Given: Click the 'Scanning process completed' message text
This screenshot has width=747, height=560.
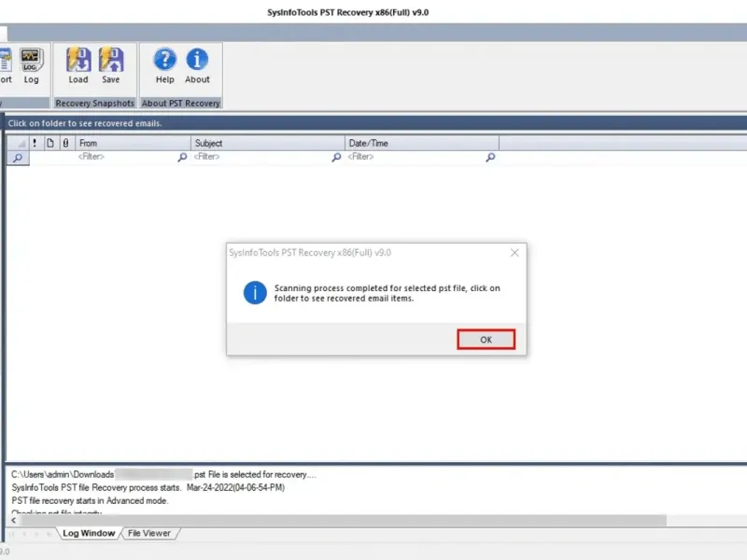Looking at the screenshot, I should [387, 293].
